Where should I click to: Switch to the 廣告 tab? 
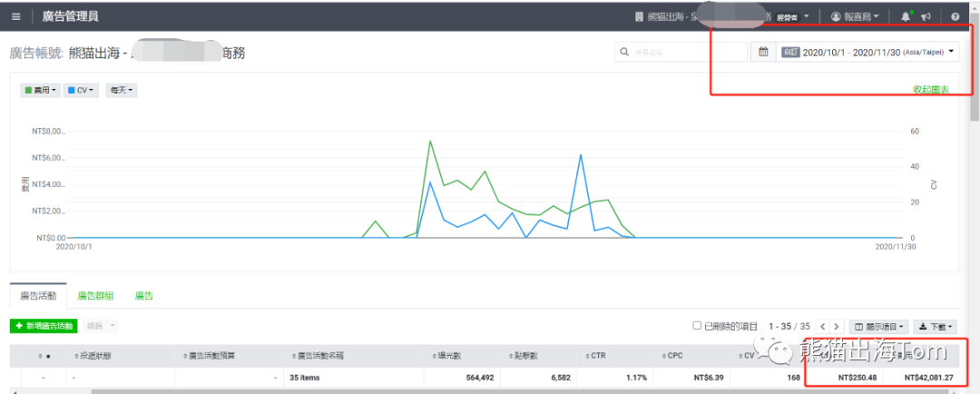pyautogui.click(x=144, y=296)
